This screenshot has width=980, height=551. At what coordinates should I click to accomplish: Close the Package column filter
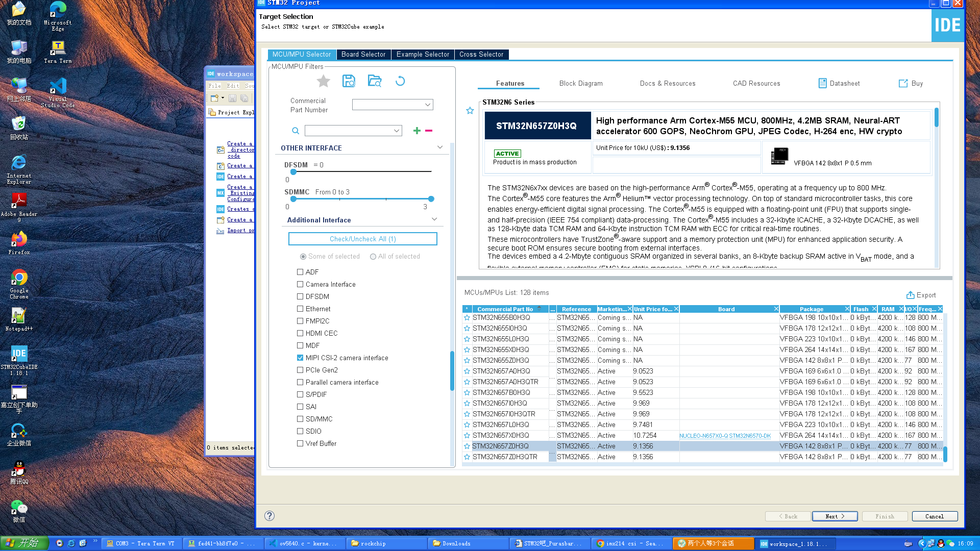tap(847, 309)
